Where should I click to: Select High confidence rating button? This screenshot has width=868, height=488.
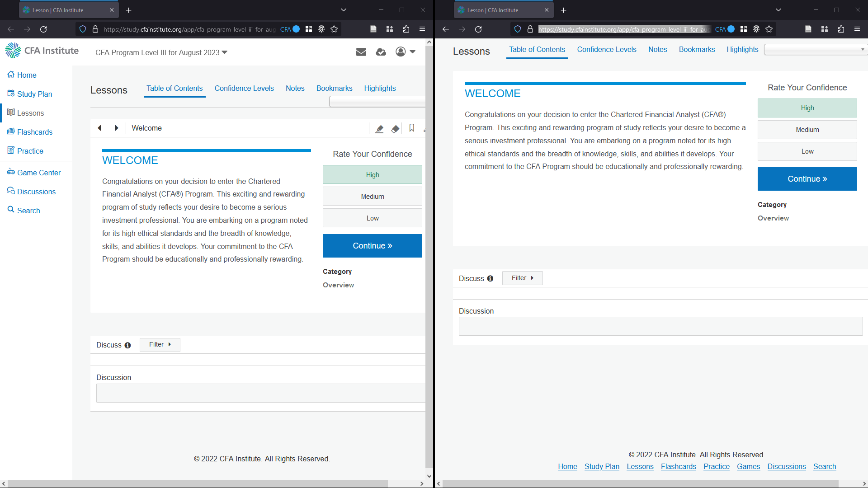(373, 174)
